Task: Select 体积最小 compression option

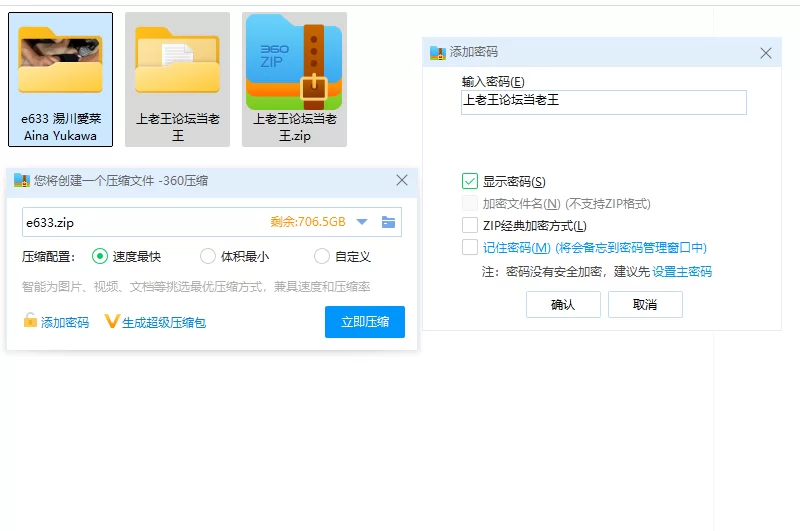Action: click(x=235, y=256)
